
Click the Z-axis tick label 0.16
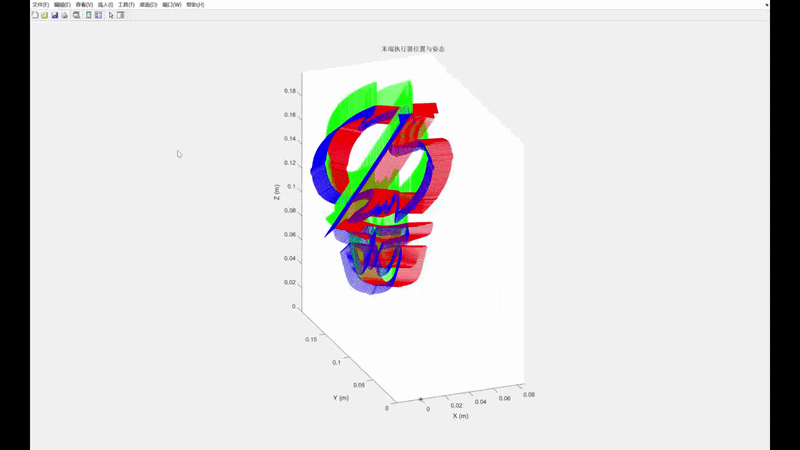pyautogui.click(x=290, y=115)
